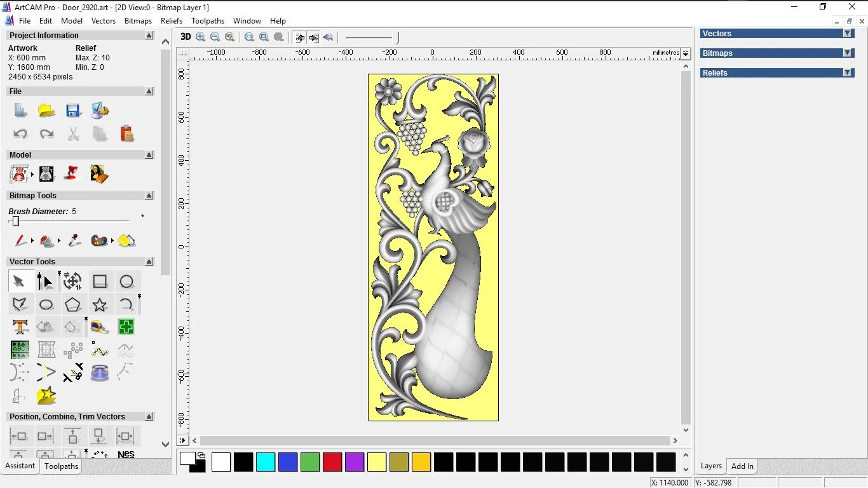Click the red paint bucket flood fill tool
The height and width of the screenshot is (488, 868).
[x=46, y=241]
